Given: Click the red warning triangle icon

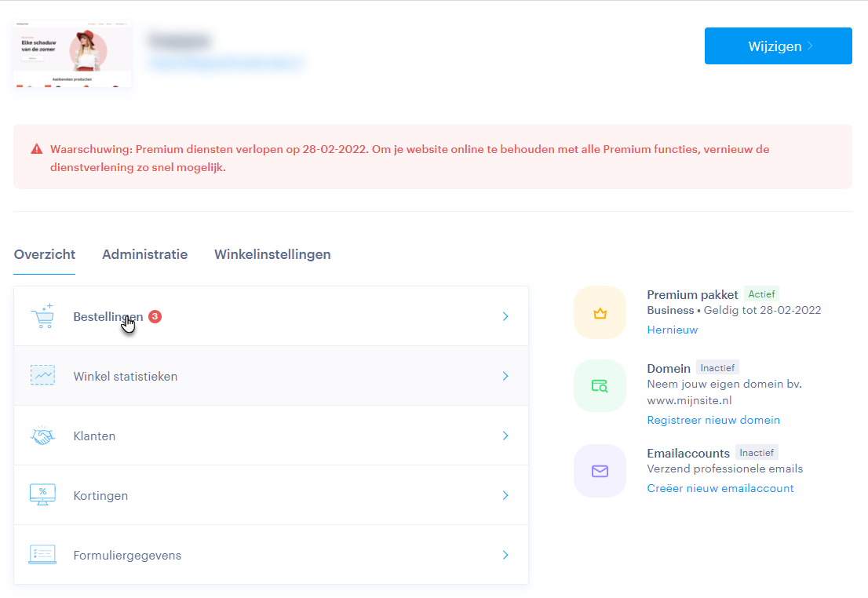Looking at the screenshot, I should [37, 149].
